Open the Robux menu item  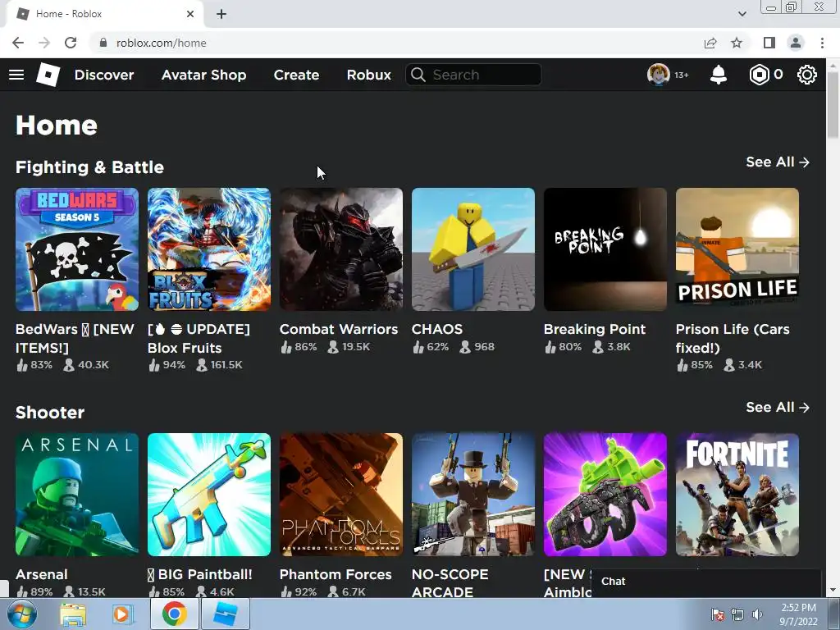368,75
